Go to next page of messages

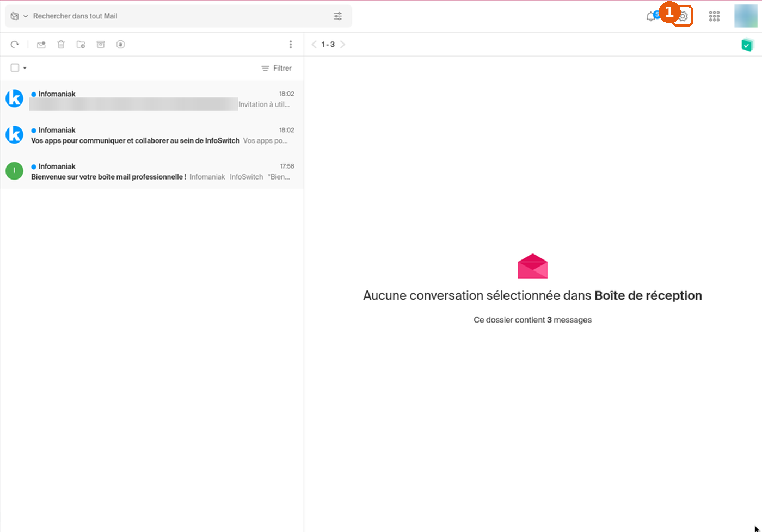pos(342,45)
